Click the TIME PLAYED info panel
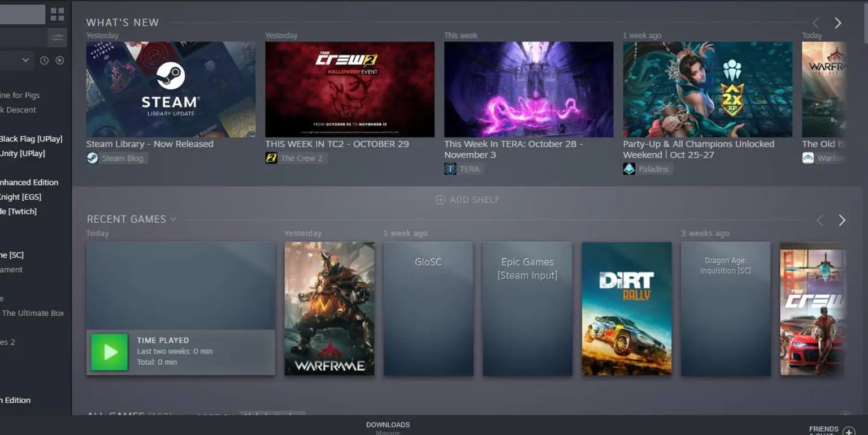The height and width of the screenshot is (435, 868). [x=181, y=352]
